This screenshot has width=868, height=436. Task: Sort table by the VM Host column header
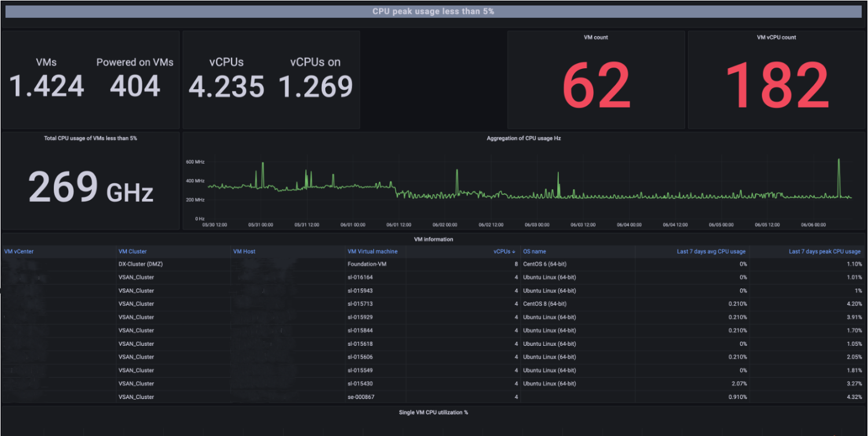(244, 252)
